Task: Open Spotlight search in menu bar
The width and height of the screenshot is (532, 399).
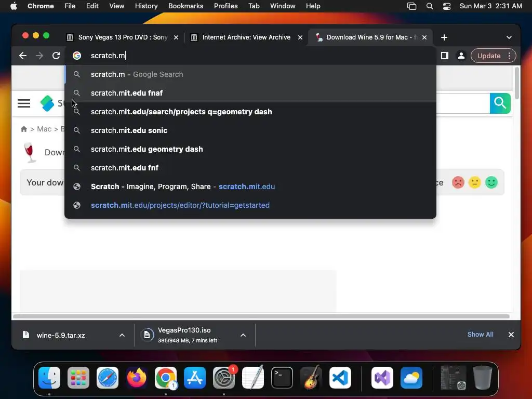Action: point(430,6)
